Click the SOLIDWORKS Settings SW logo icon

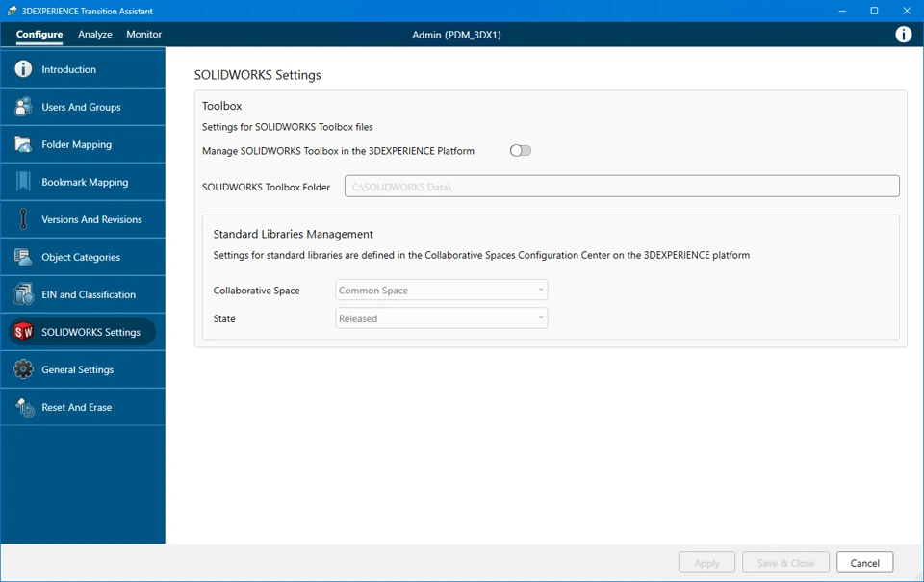pos(23,332)
